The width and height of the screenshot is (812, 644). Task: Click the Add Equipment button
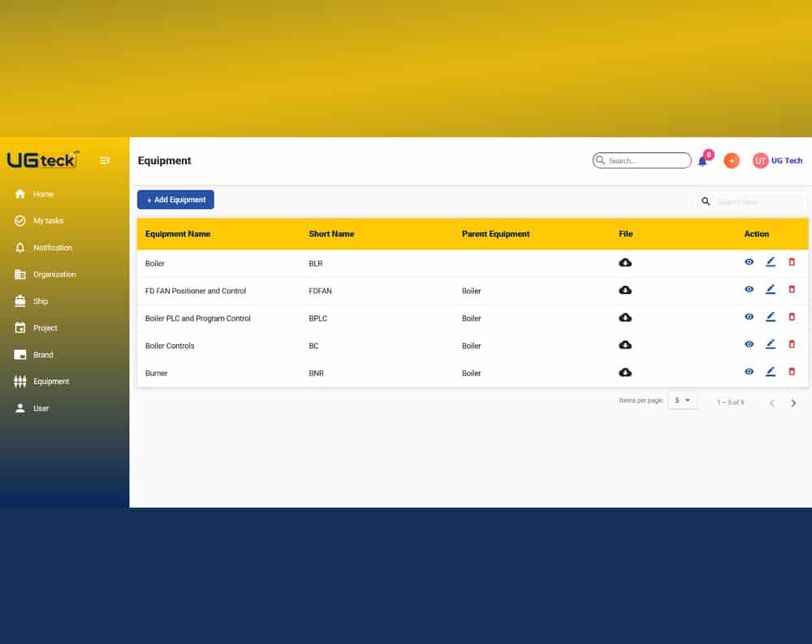[x=175, y=200]
